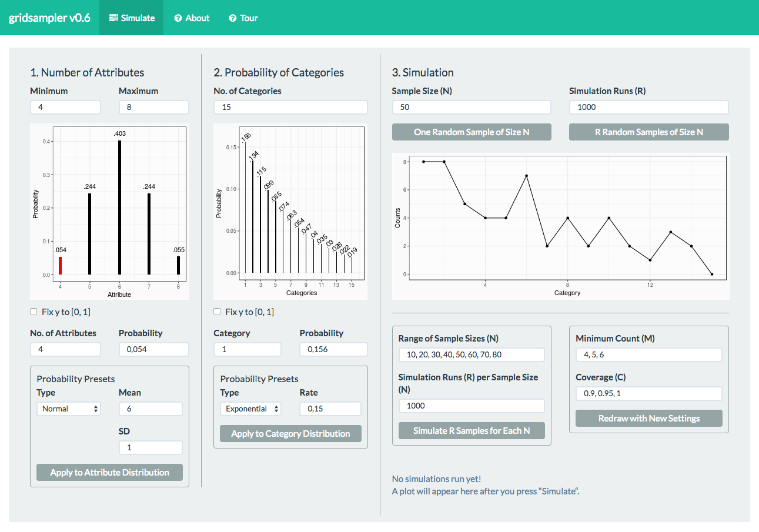The image size is (759, 532).
Task: Focus Simulation Runs per Sample Size field
Action: pos(472,406)
